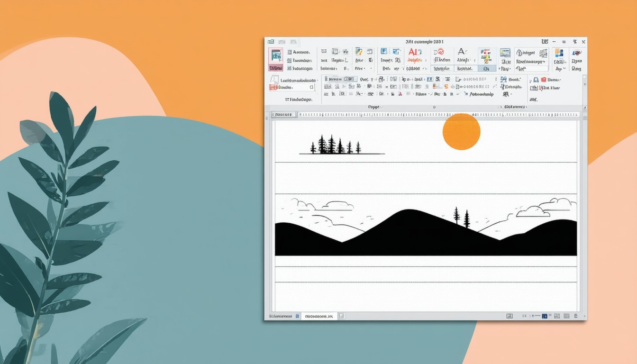Click the small square box in the left ribbon field
Screen dimensions: 637x364
(311, 87)
